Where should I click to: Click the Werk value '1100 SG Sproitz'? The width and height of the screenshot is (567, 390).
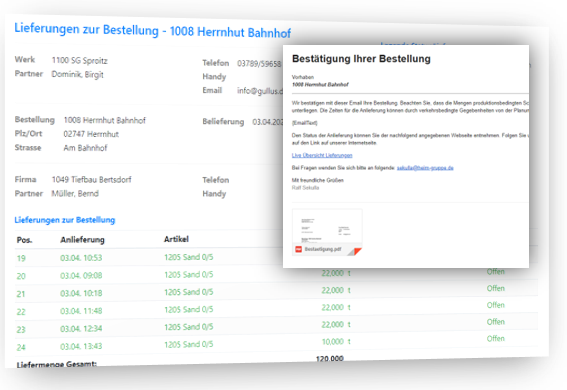[80, 60]
